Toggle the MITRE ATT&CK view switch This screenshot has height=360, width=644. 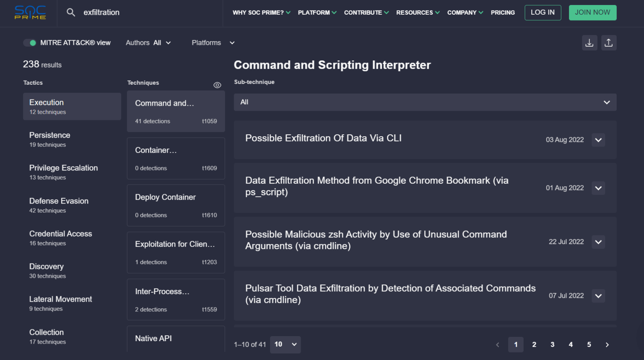point(30,43)
